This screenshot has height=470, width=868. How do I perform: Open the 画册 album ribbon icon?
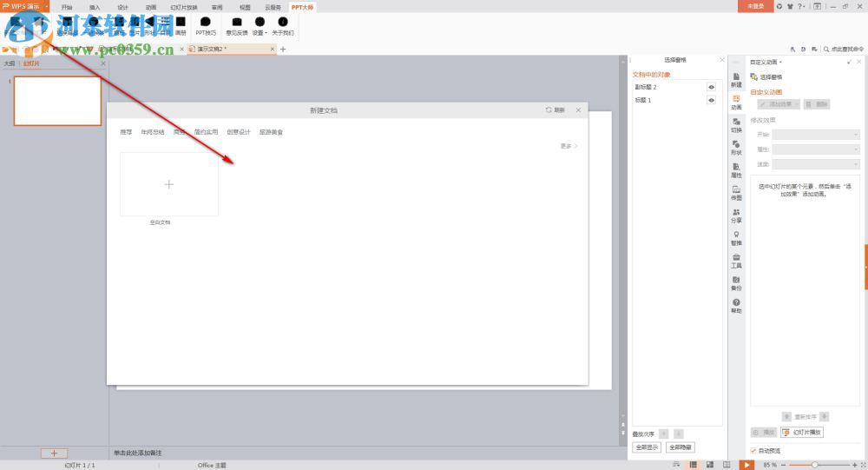181,25
